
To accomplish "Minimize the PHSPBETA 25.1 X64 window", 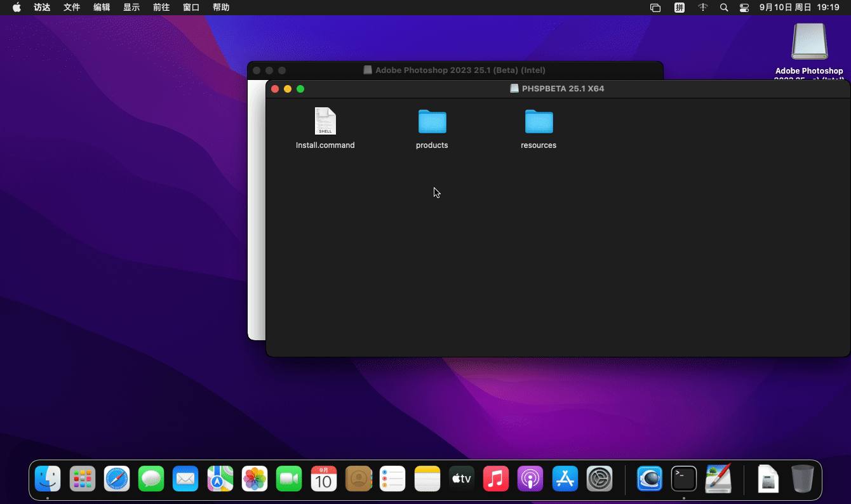I will tap(288, 89).
